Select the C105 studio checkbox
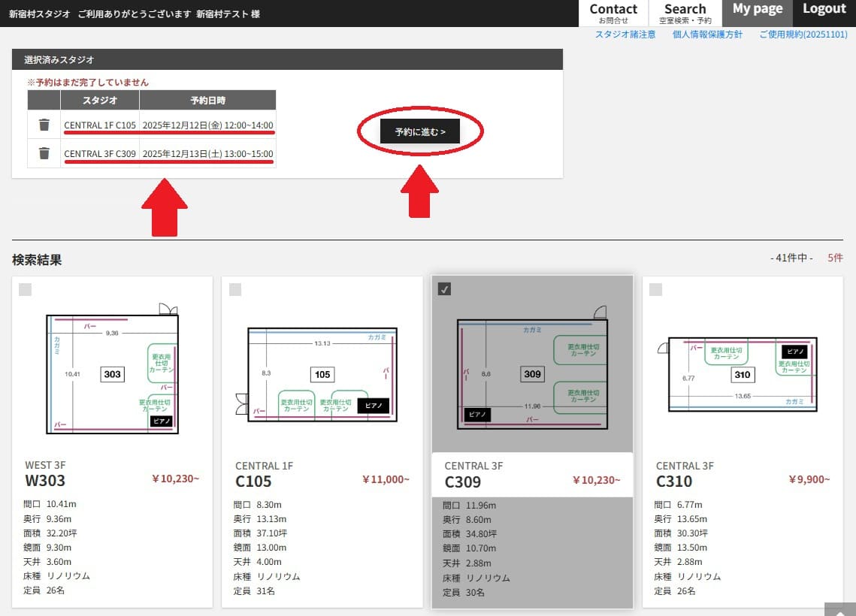Viewport: 856px width, 616px height. click(235, 289)
